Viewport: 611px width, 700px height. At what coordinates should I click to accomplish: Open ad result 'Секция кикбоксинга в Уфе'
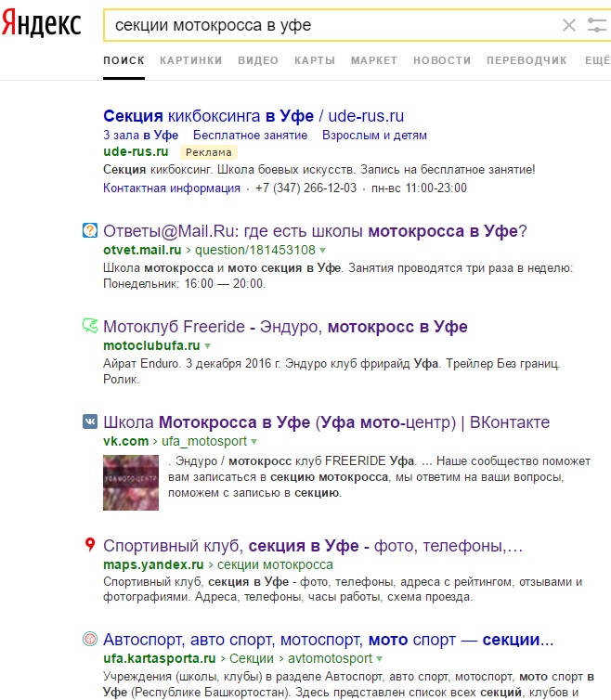click(x=253, y=116)
